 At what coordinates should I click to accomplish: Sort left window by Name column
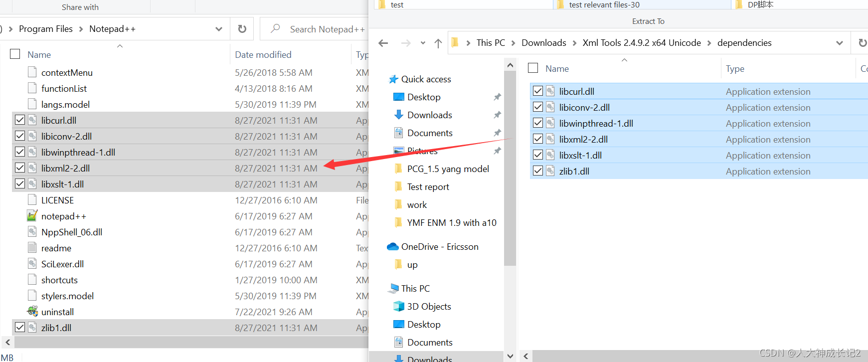pos(39,54)
